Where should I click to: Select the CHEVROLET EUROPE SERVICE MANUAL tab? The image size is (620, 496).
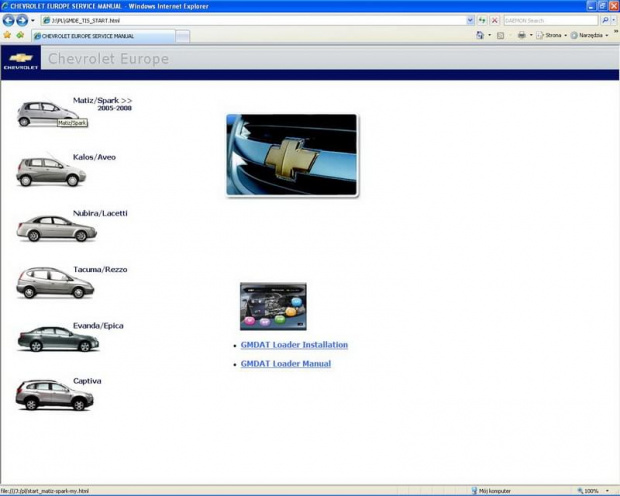(x=103, y=36)
